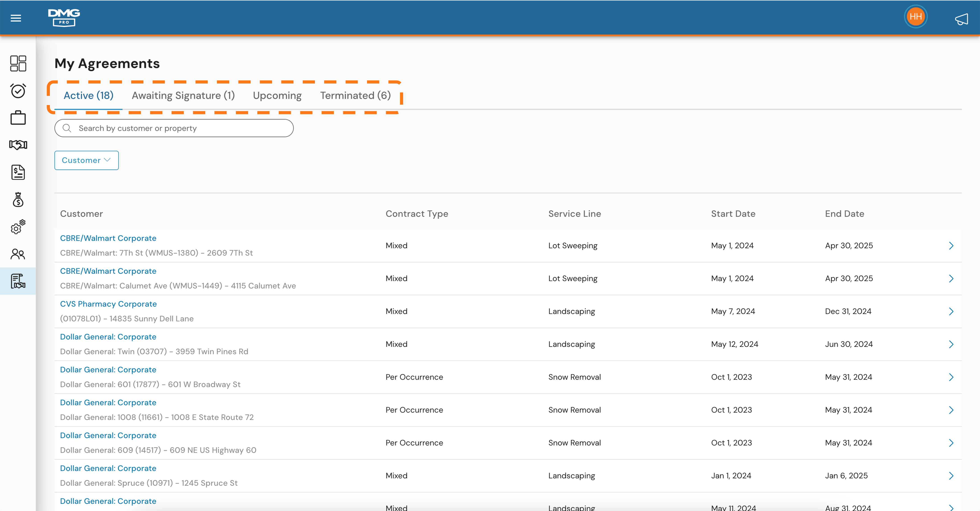Click property text "14835 Sunny Dell Lane"
Screen dimensions: 980x511
point(151,319)
